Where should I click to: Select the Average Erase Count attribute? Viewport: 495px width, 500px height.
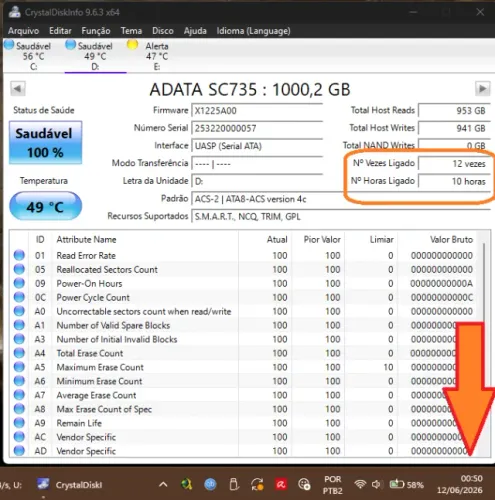[96, 395]
